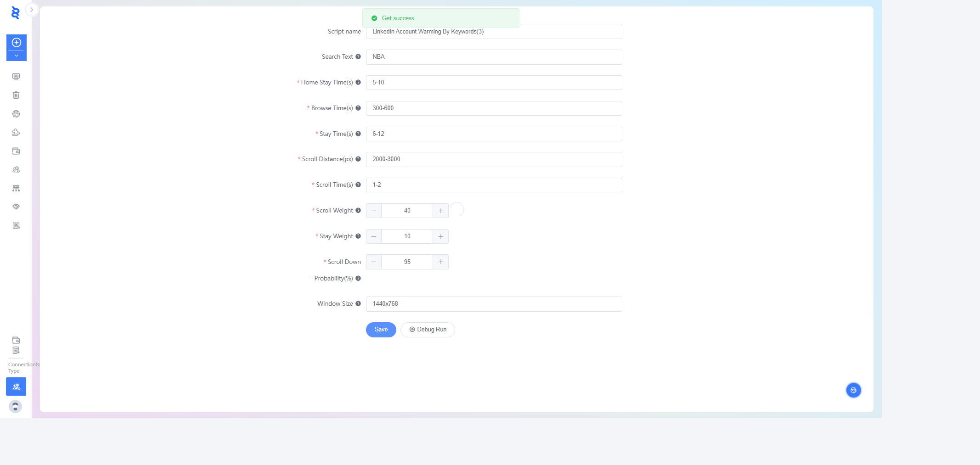Open the globe proxy icon in sidebar

tap(16, 114)
